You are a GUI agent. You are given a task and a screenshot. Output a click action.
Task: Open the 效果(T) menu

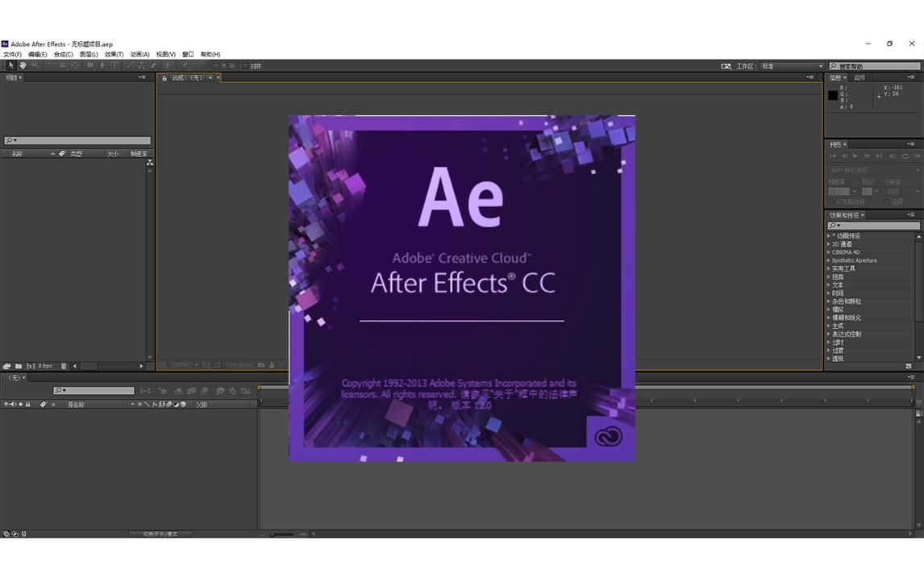coord(114,54)
